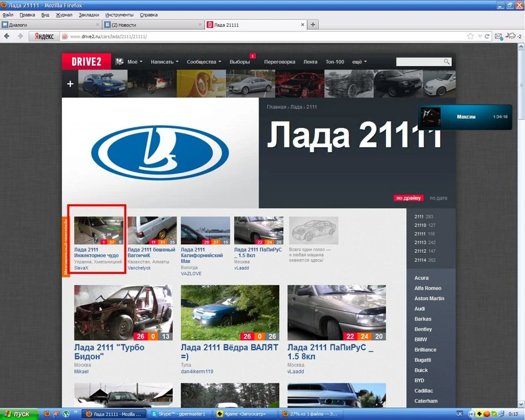Open the silver Audi coupe thumbnail
525x420 pixels.
[x=250, y=84]
